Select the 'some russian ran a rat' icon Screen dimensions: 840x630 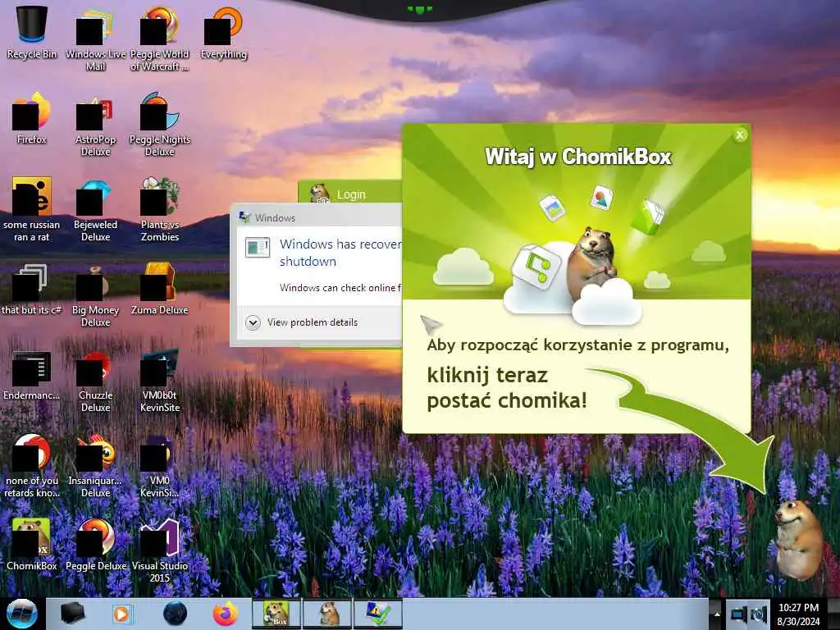32,209
